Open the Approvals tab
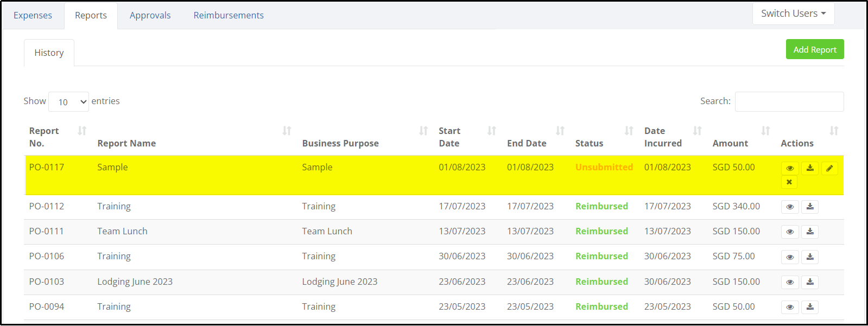The height and width of the screenshot is (326, 868). tap(150, 15)
